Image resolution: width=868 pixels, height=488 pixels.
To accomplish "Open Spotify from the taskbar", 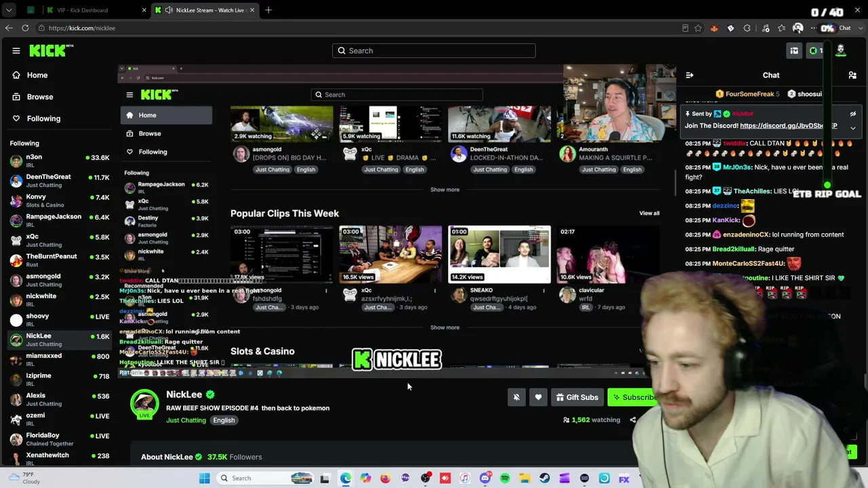I will click(505, 479).
